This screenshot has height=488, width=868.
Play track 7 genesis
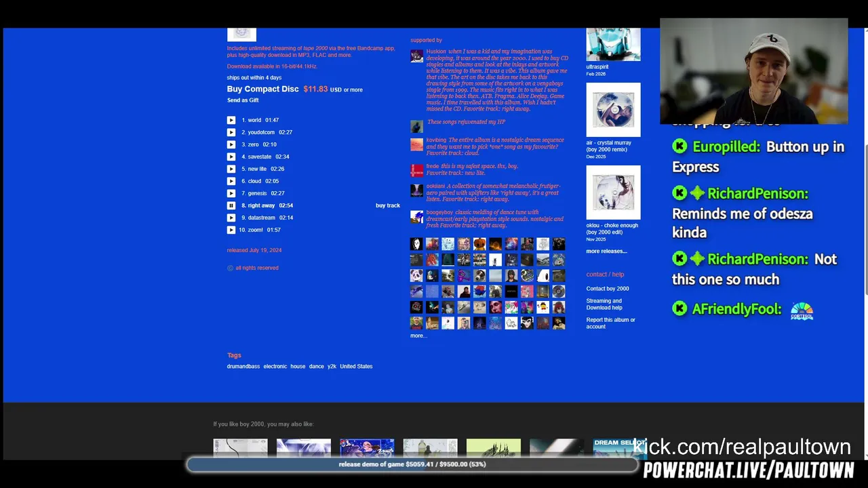[231, 193]
